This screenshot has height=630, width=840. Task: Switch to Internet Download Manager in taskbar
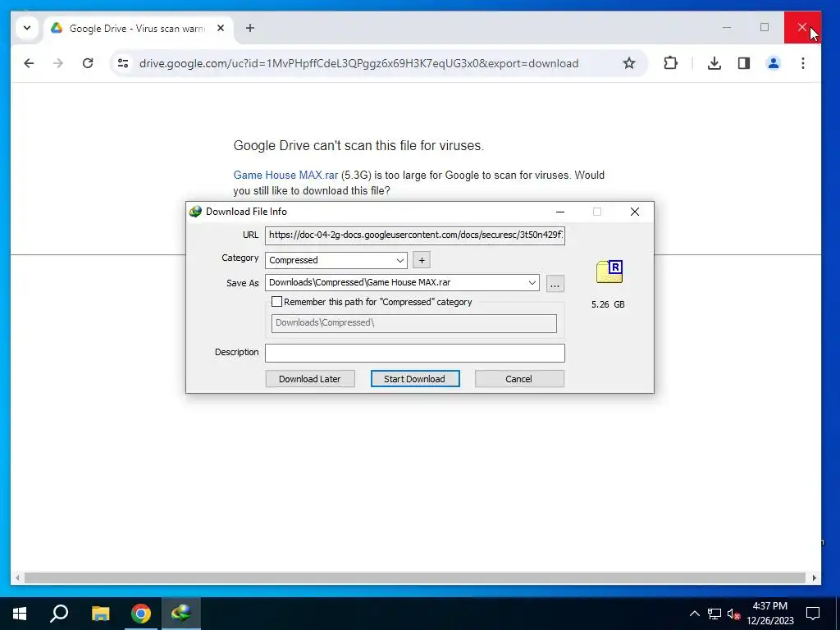click(x=181, y=614)
